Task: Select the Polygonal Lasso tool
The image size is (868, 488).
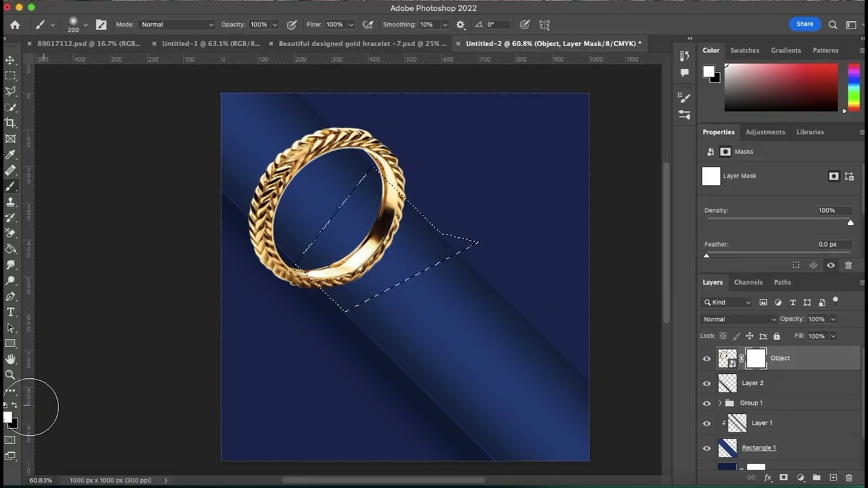Action: (10, 91)
